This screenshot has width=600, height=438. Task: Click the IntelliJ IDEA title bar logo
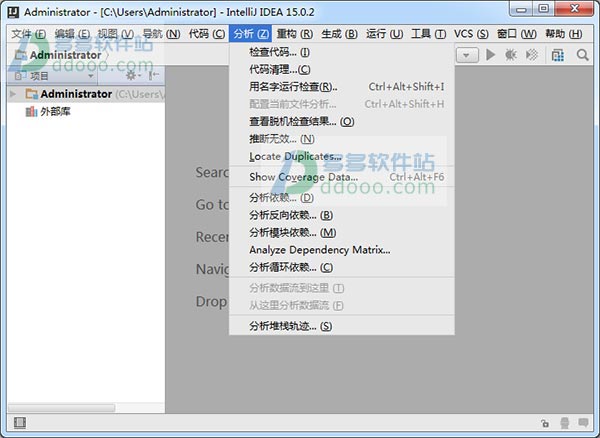pos(13,12)
